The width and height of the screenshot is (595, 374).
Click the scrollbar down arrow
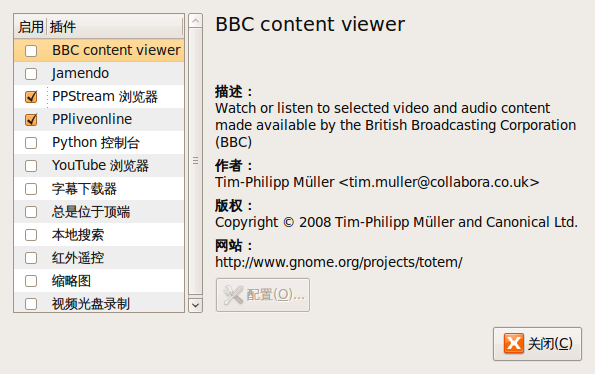195,305
